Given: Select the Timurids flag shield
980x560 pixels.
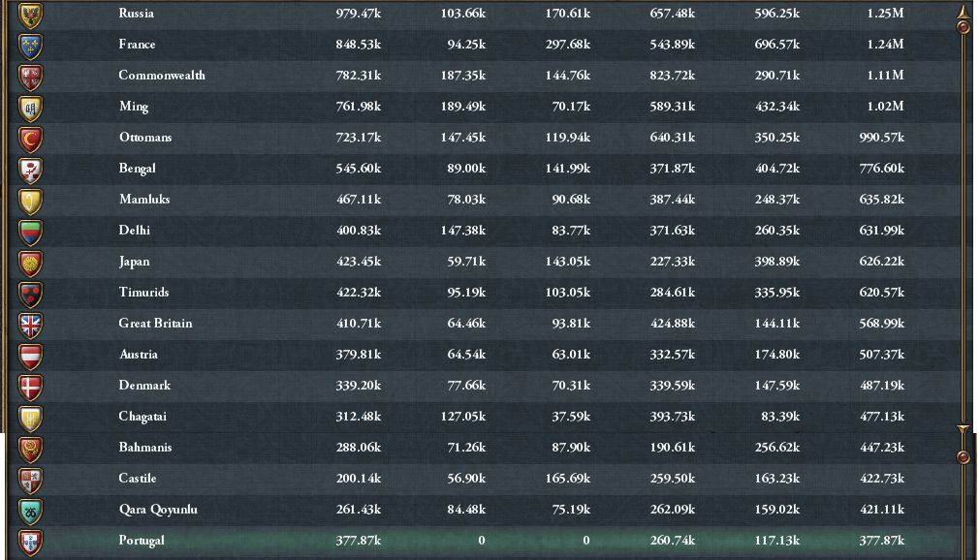Looking at the screenshot, I should coord(31,294).
